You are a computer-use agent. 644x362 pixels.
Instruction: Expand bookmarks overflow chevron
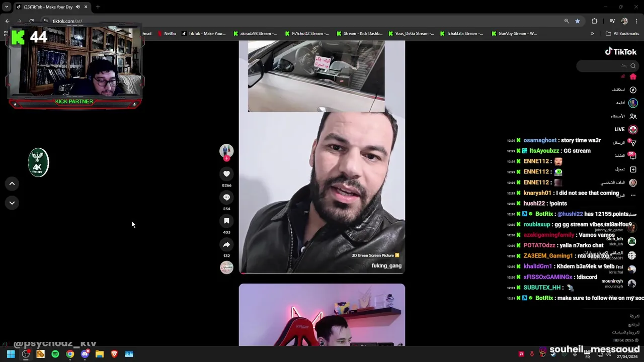592,34
